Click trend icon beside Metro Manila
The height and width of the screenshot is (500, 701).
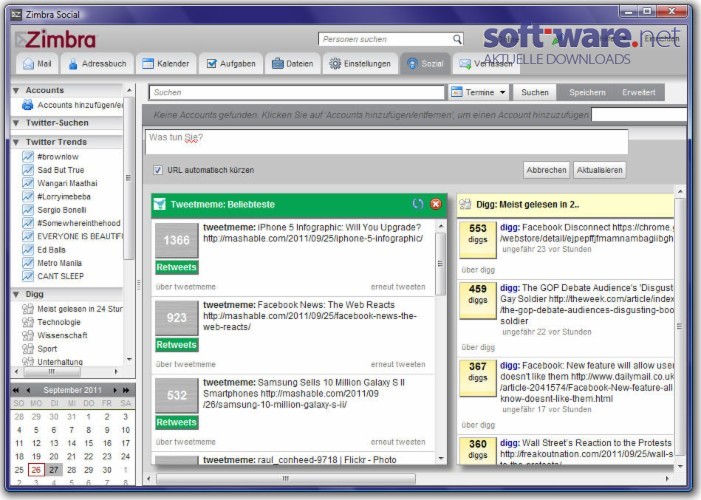click(x=28, y=263)
